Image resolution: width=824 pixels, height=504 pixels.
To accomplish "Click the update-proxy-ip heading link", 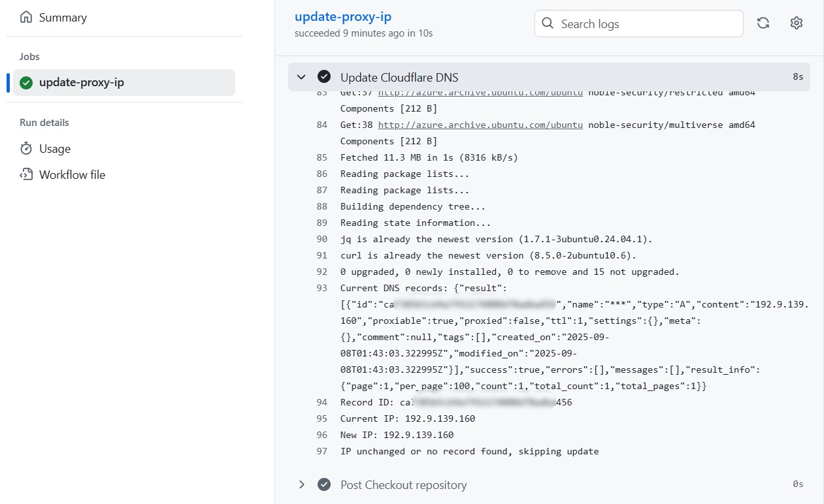I will pyautogui.click(x=343, y=17).
